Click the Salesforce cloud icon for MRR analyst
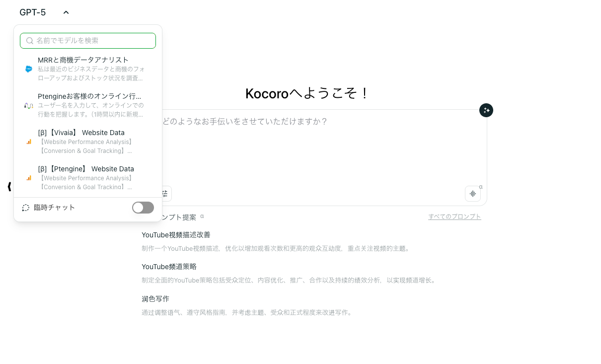The width and height of the screenshot is (601, 364). click(29, 69)
